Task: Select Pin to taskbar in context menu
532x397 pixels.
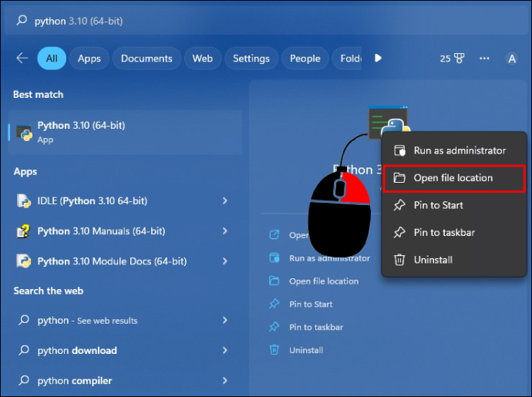Action: pyautogui.click(x=454, y=233)
